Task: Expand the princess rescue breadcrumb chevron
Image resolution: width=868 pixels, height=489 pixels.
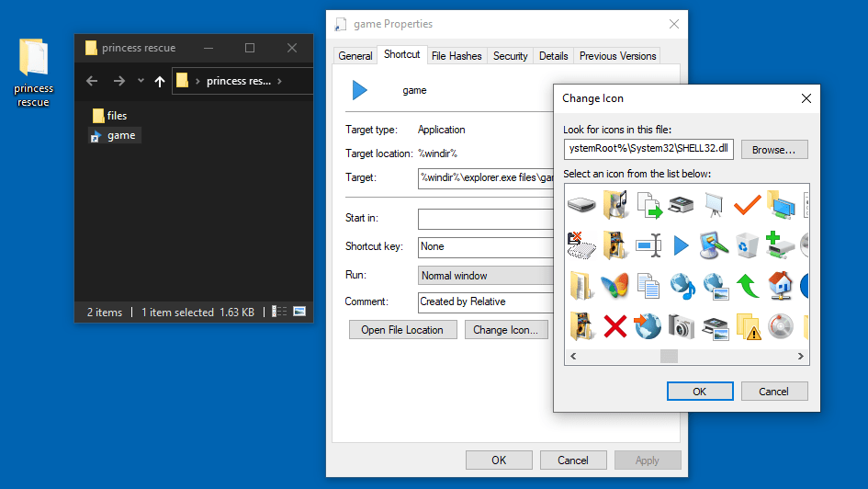Action: coord(279,81)
